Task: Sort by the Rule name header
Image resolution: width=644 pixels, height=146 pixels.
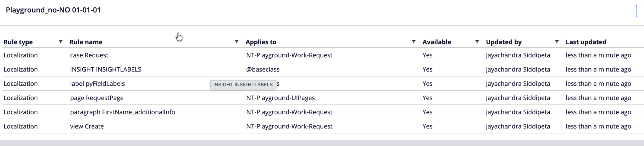Action: tap(86, 42)
